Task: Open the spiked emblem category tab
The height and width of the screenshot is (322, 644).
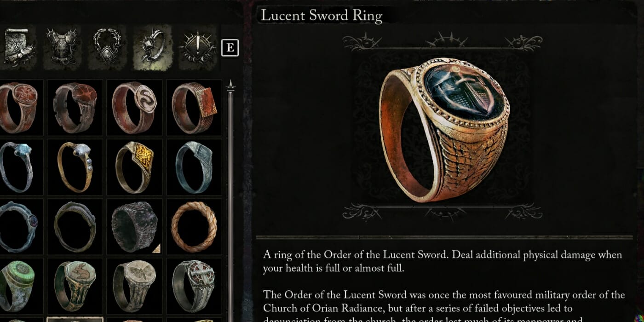Action: [x=198, y=47]
